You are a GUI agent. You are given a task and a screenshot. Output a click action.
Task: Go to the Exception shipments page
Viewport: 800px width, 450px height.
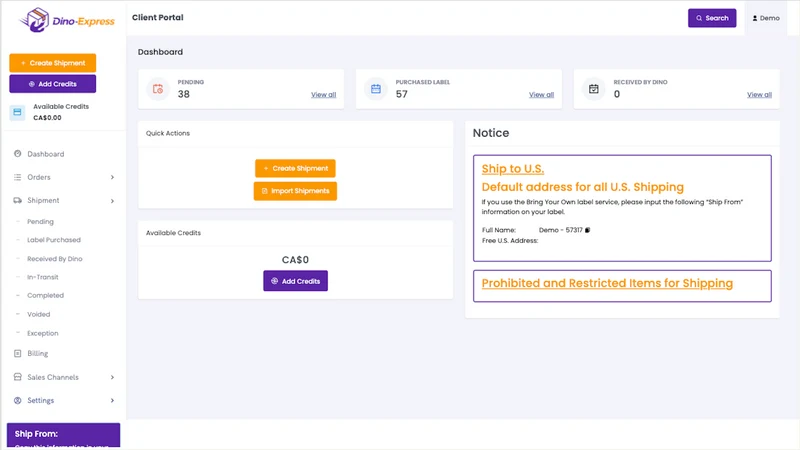click(43, 333)
